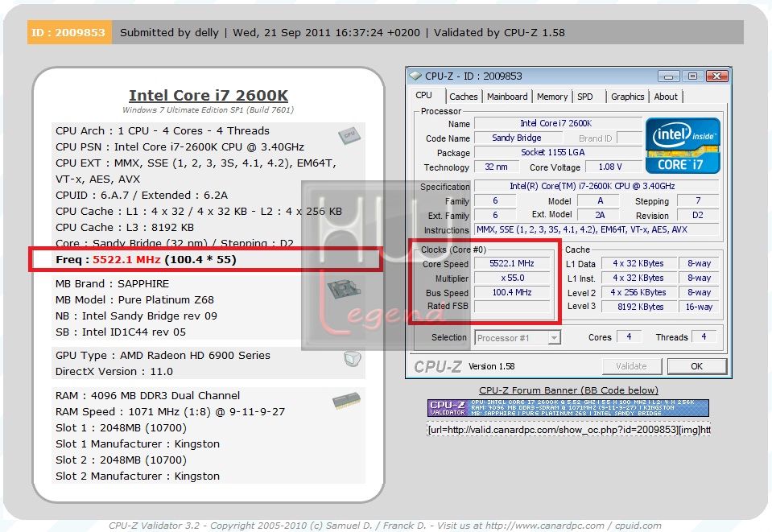The width and height of the screenshot is (772, 532).
Task: Click the Level 3 16-way associativity field
Action: coord(699,307)
